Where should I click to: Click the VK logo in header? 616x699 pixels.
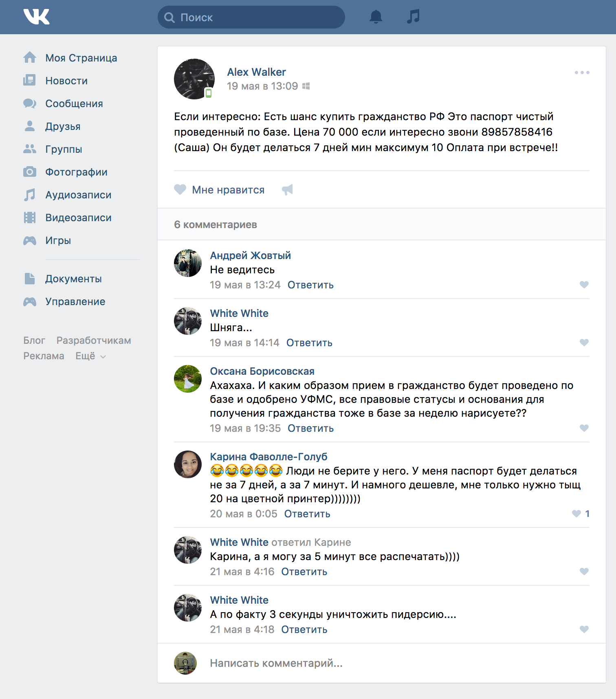[x=36, y=17]
